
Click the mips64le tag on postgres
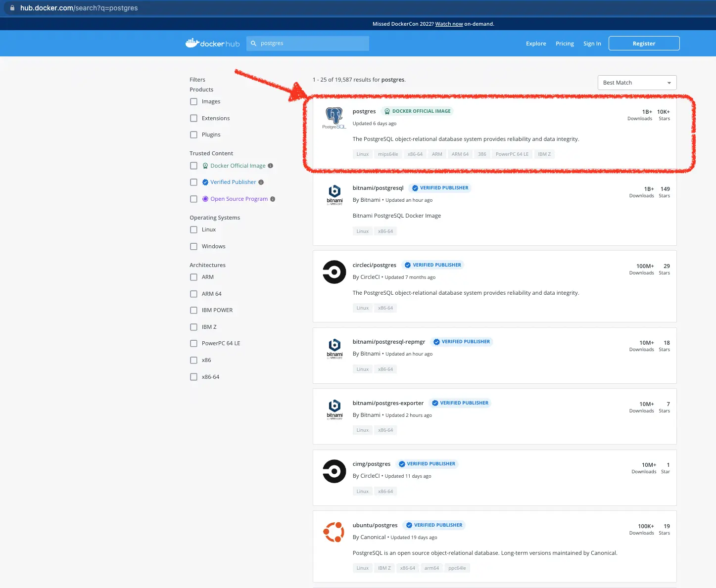[388, 154]
